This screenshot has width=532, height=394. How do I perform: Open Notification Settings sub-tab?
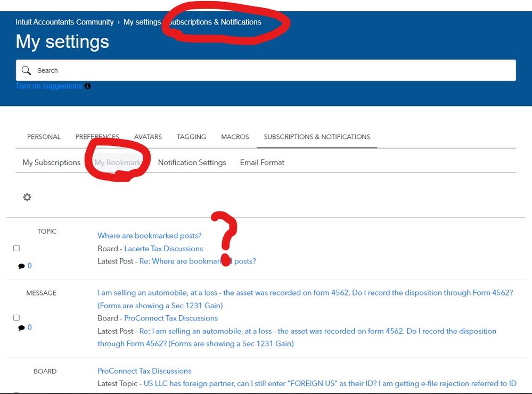click(192, 162)
